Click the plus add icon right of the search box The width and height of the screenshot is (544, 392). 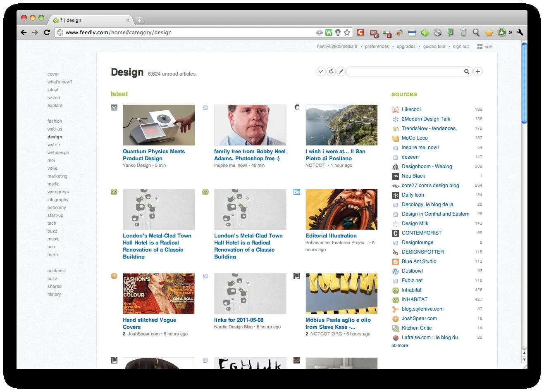coord(478,71)
